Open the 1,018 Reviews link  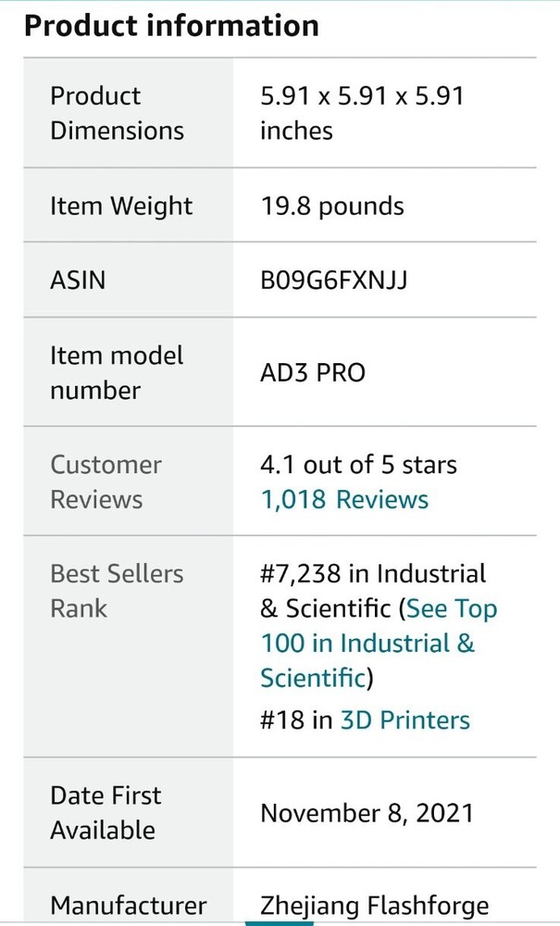click(344, 500)
